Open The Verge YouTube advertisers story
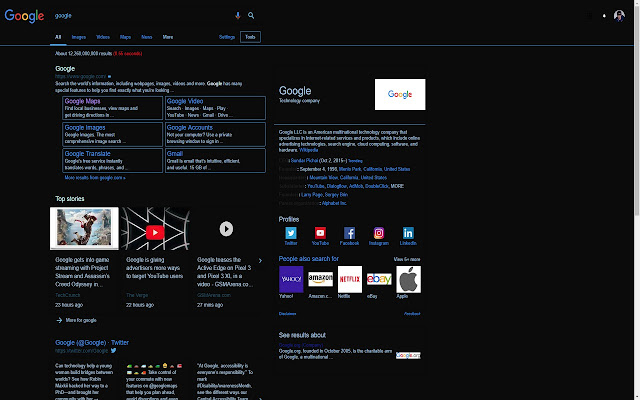Screen dimensions: 640x400 tap(154, 268)
